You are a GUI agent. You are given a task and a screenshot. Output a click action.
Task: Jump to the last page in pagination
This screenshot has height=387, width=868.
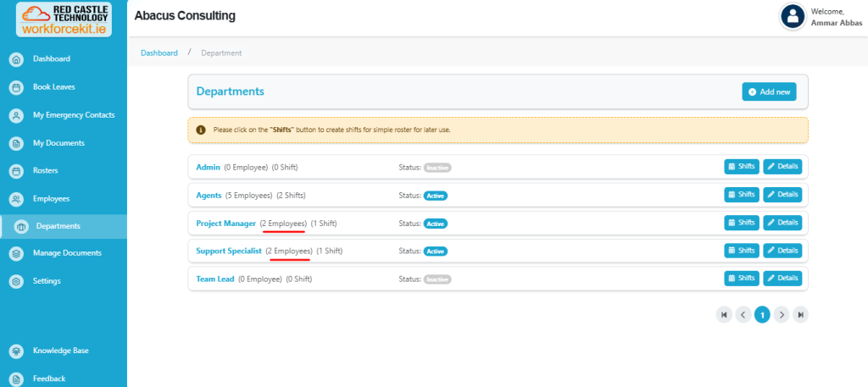[800, 314]
